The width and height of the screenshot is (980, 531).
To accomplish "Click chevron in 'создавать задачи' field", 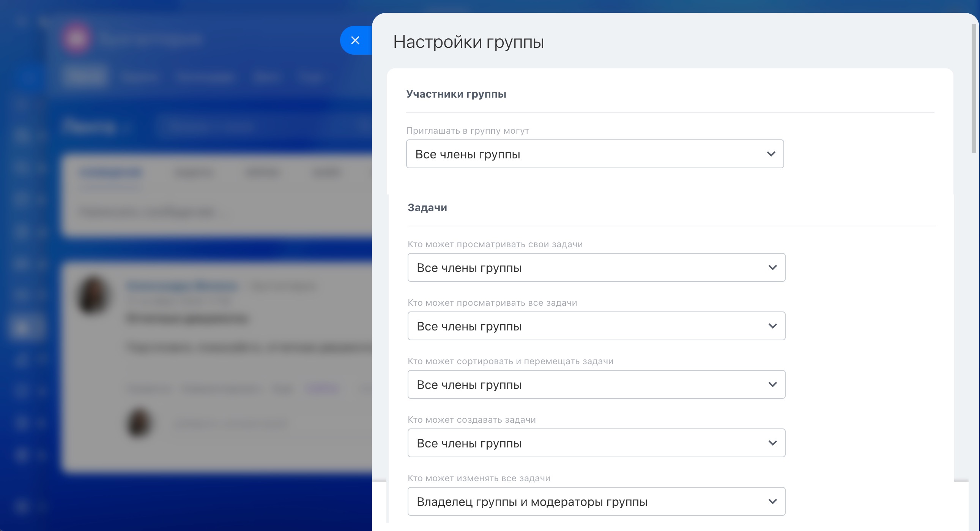I will (772, 443).
